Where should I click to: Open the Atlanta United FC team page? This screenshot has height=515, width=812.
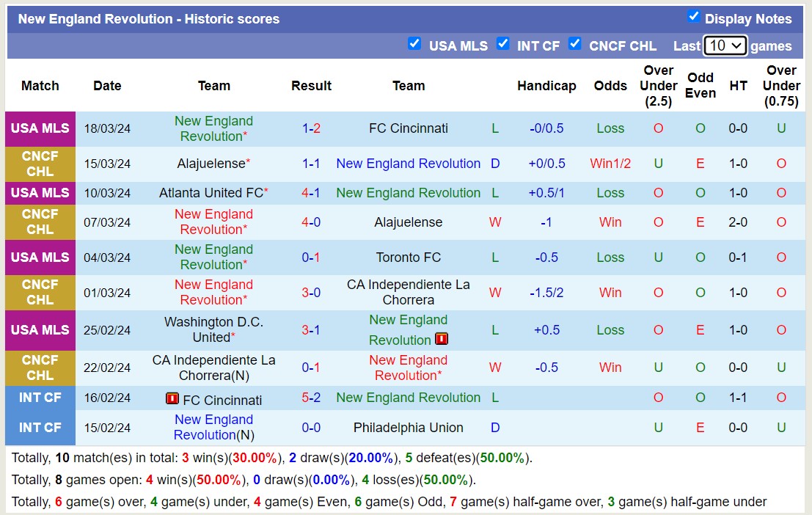tap(213, 193)
